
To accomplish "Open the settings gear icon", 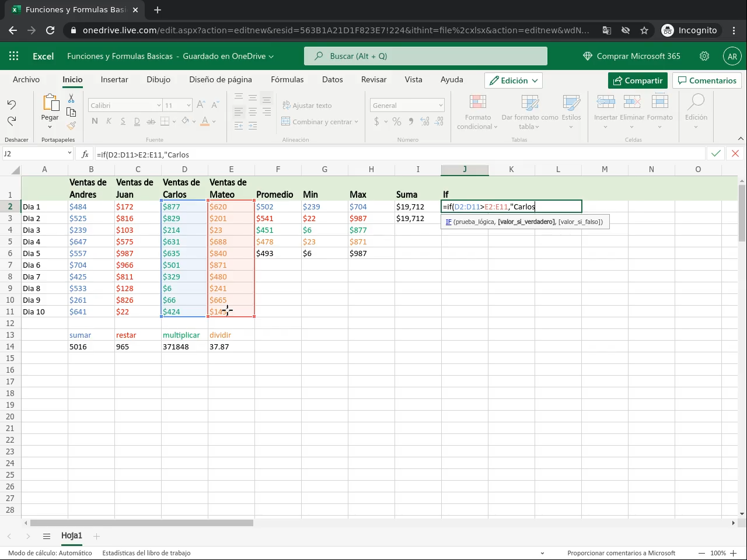I will (704, 56).
